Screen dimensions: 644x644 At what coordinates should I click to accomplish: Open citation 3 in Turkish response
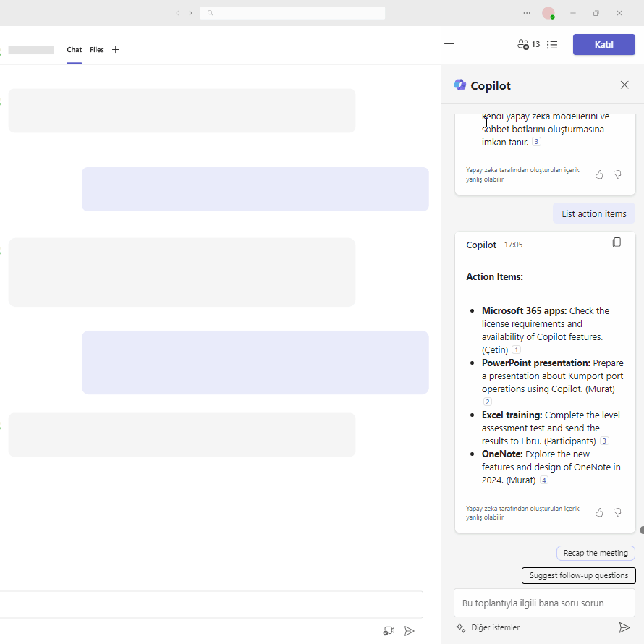pos(536,142)
